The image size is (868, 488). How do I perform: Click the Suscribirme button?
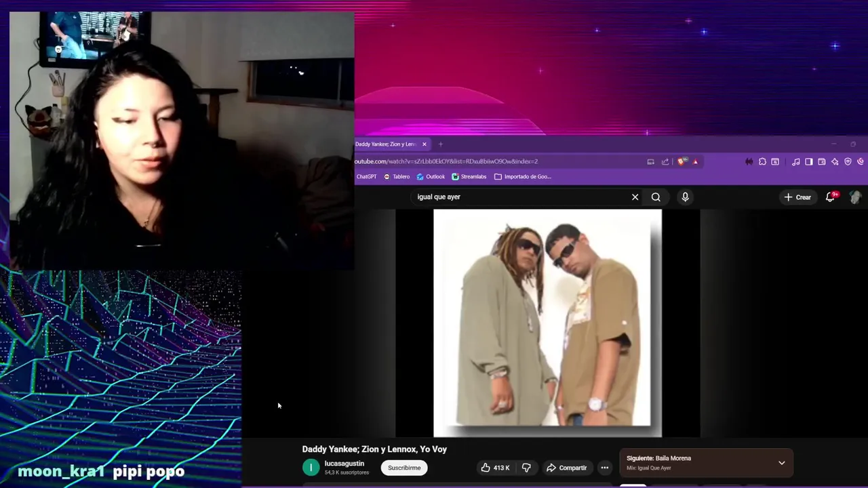[x=404, y=468]
